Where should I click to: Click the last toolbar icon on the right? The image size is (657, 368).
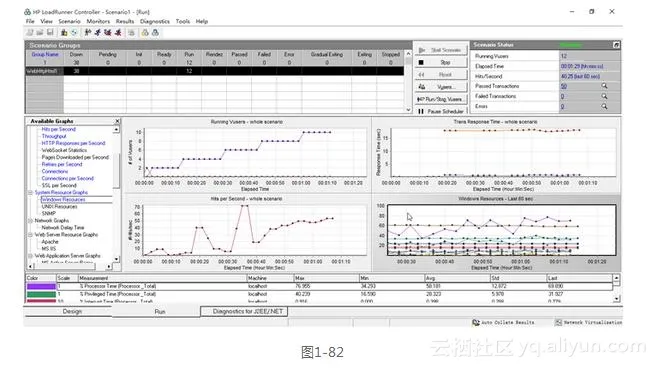155,32
